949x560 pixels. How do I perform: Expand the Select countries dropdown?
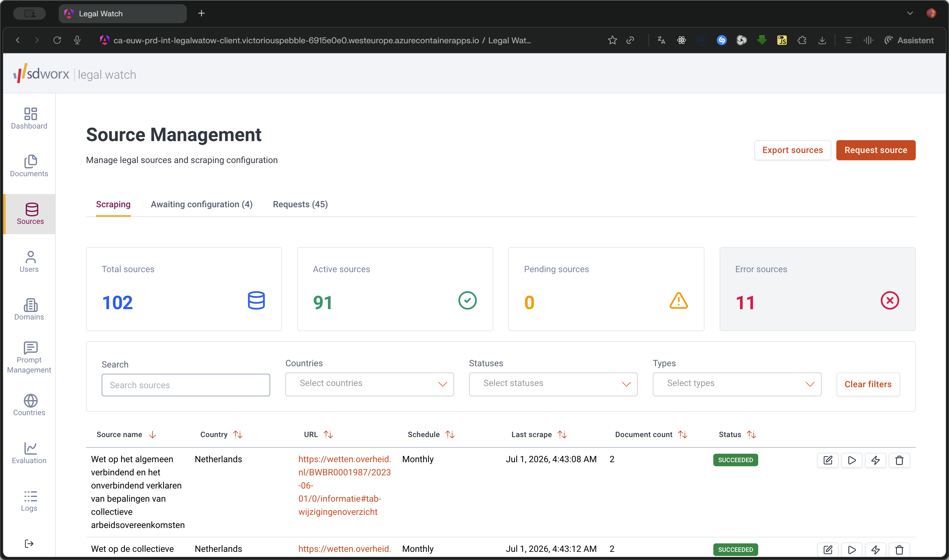[369, 384]
